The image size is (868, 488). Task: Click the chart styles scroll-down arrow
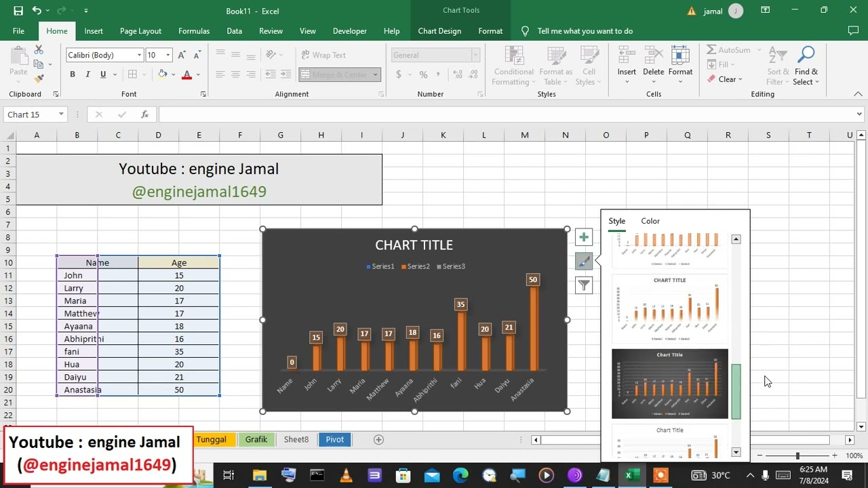(x=736, y=452)
